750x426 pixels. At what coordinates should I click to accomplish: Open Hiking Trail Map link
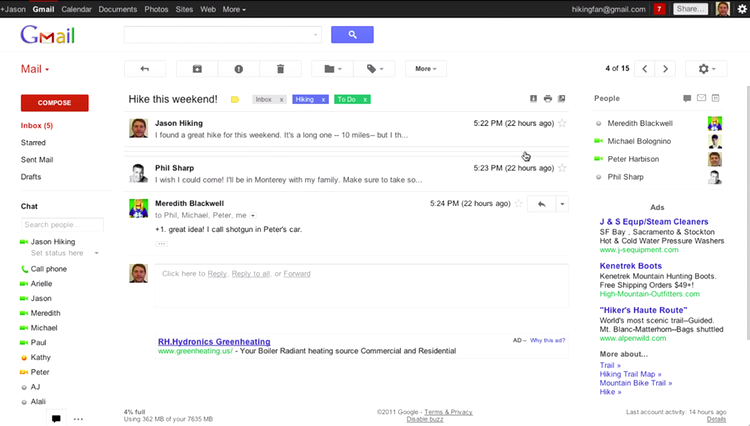630,374
